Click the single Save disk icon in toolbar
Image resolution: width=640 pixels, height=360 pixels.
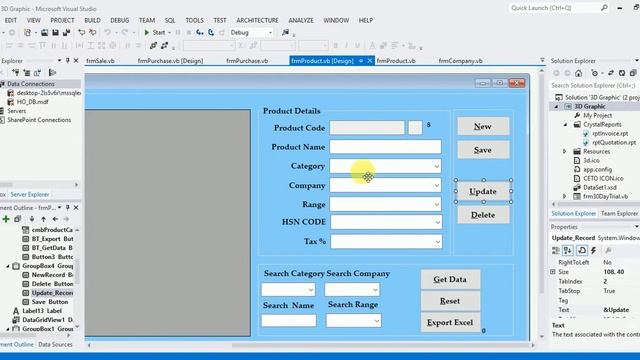tap(55, 32)
